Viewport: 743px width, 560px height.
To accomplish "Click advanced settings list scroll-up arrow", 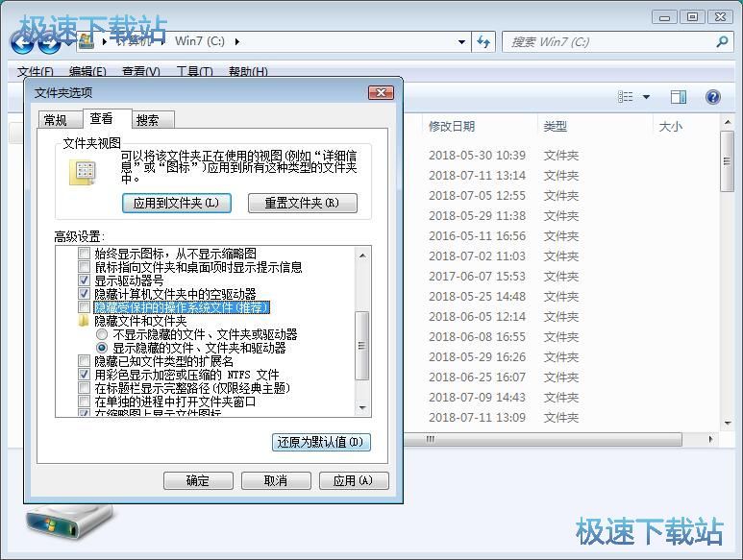I will (362, 256).
